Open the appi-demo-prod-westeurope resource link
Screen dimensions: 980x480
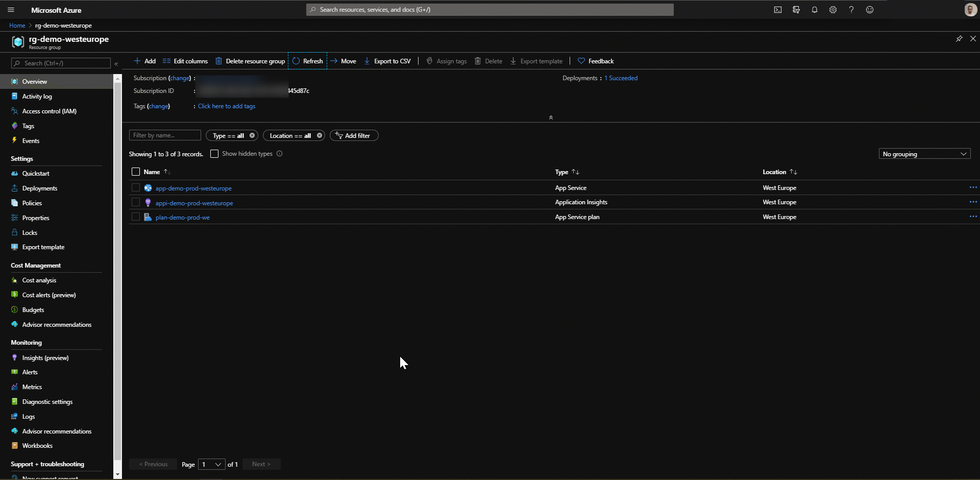194,203
